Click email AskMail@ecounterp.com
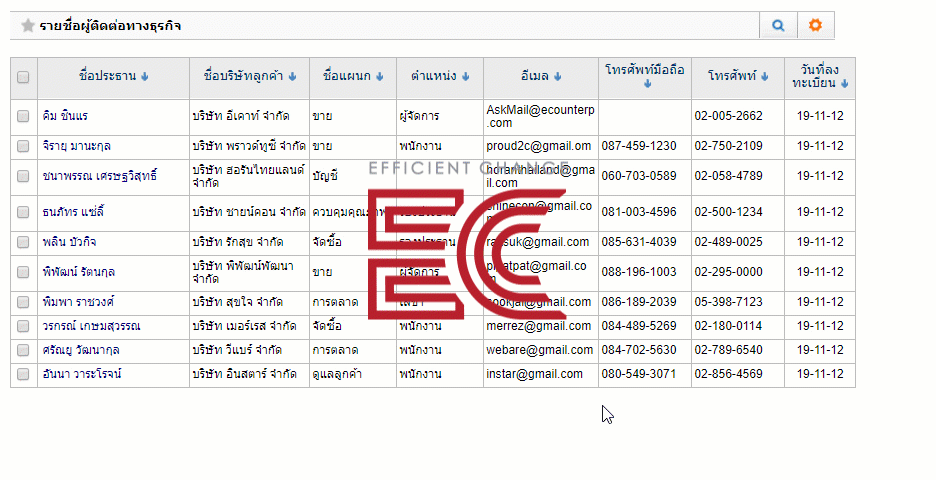 click(540, 116)
